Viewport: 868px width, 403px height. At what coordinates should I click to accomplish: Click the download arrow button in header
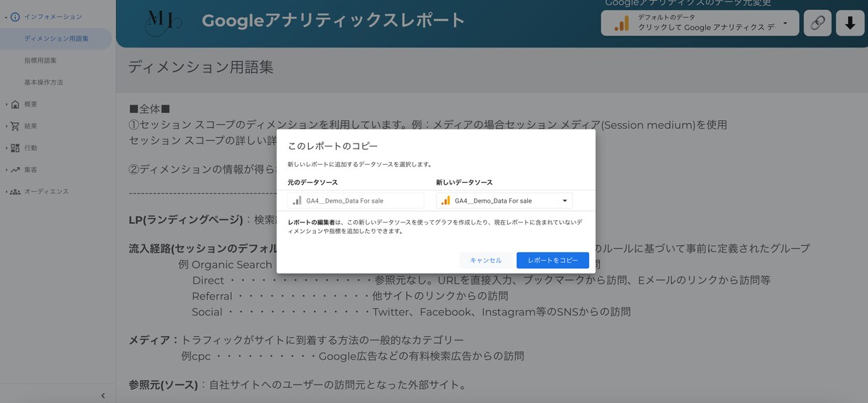(x=850, y=23)
